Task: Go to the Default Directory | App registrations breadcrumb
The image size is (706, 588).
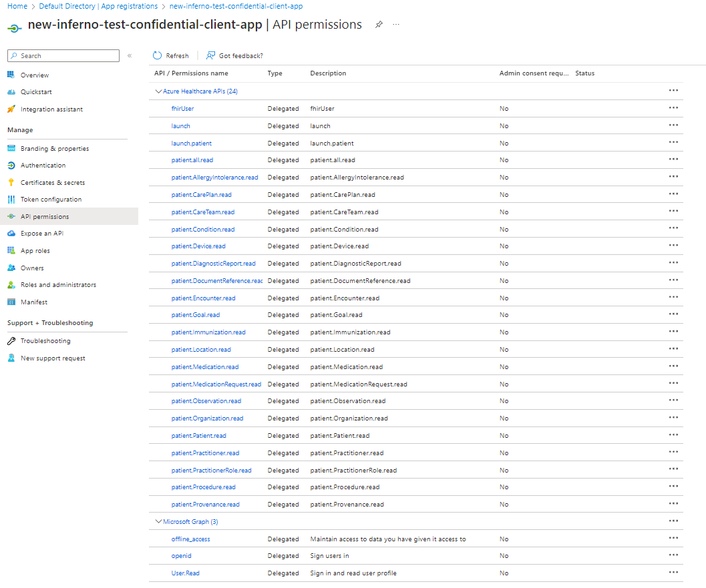Action: (x=98, y=6)
